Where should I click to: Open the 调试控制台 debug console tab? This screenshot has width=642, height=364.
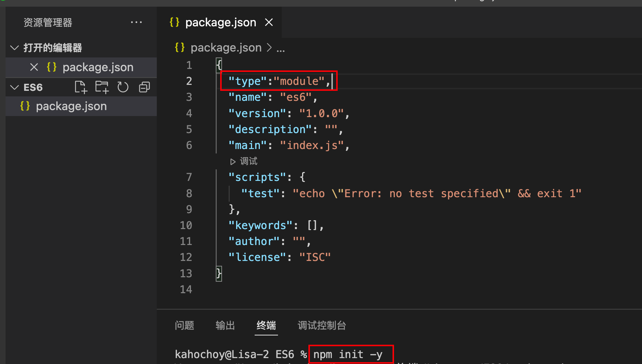tap(322, 325)
